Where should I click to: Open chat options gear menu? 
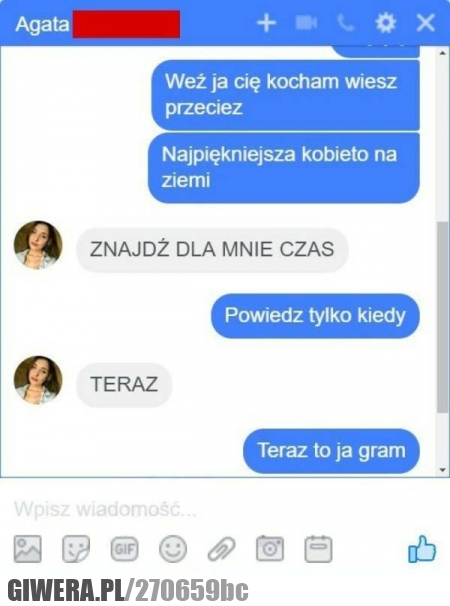point(386,24)
